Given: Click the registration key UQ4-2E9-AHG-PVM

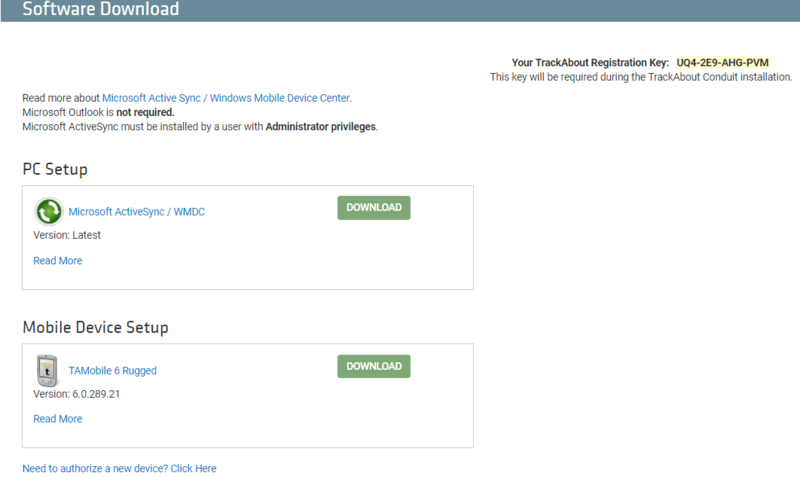Looking at the screenshot, I should 722,63.
